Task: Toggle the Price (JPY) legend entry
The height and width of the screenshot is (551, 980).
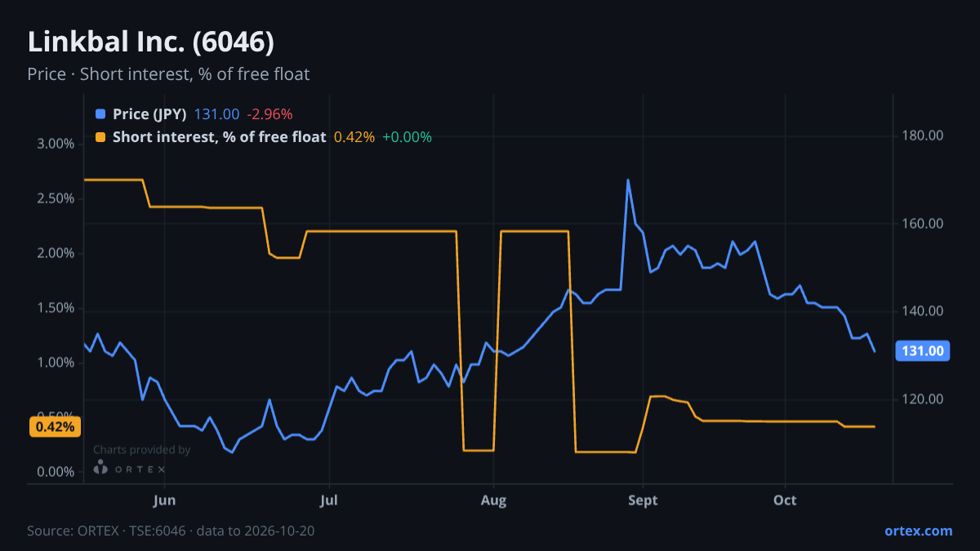Action: (149, 114)
